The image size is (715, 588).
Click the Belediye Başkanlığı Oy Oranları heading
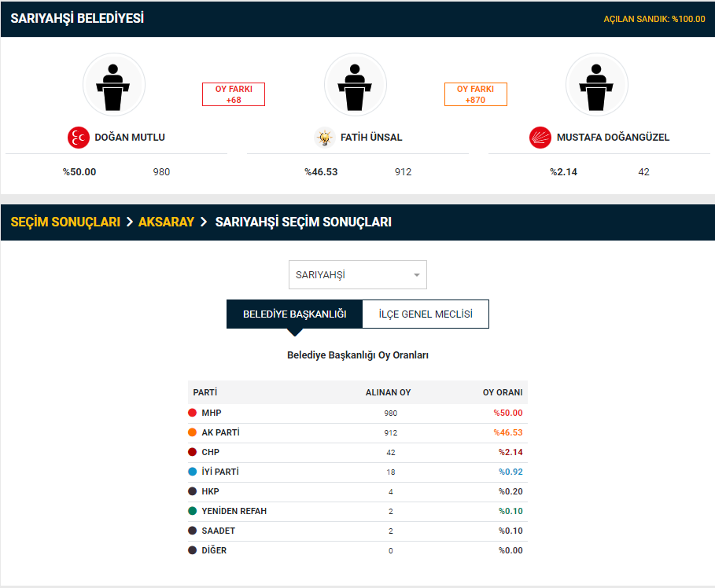point(357,355)
